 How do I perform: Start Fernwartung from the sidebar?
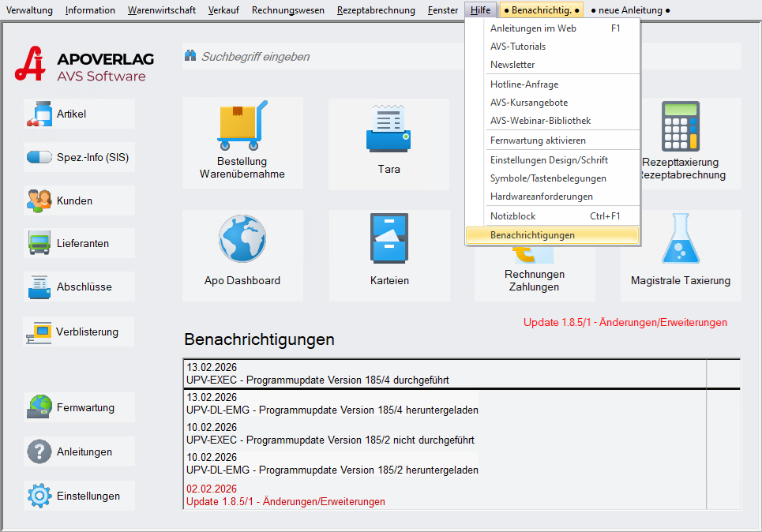click(x=79, y=407)
